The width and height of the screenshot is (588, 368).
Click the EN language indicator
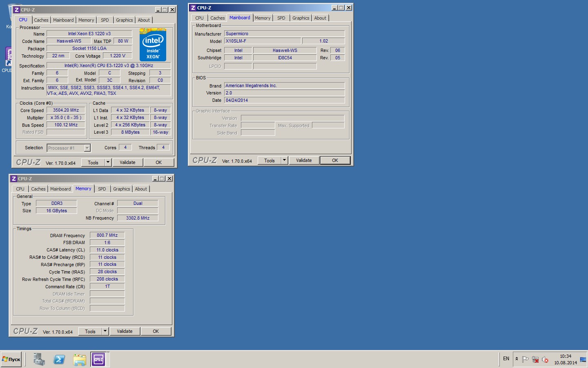(x=506, y=359)
